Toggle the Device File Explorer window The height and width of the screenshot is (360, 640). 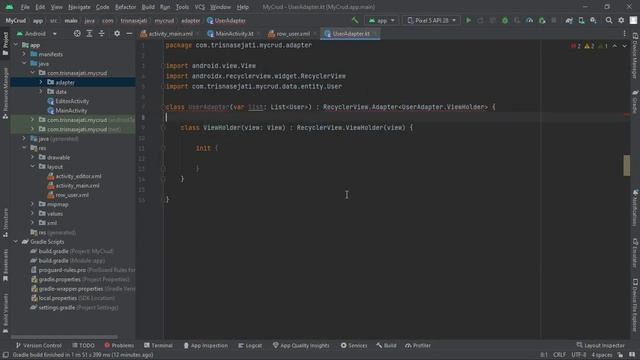pos(635,305)
